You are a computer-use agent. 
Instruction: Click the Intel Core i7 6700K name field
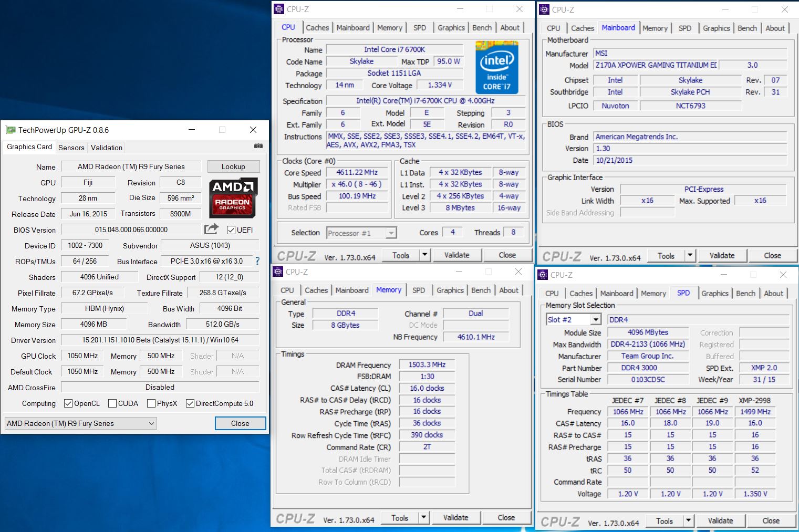[395, 49]
